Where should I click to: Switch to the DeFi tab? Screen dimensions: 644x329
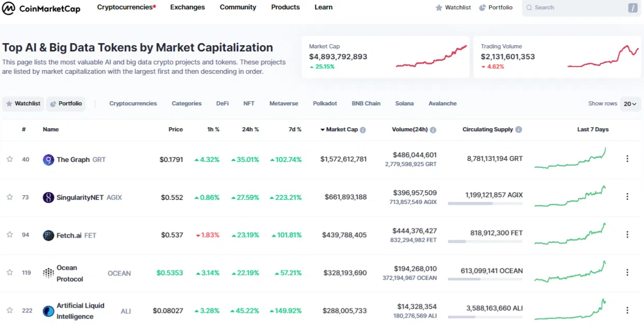point(222,104)
